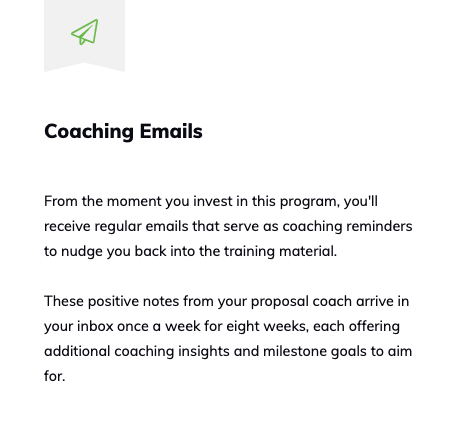Click the line starting "to nudge you back"
The width and height of the screenshot is (464, 432).
(x=191, y=252)
